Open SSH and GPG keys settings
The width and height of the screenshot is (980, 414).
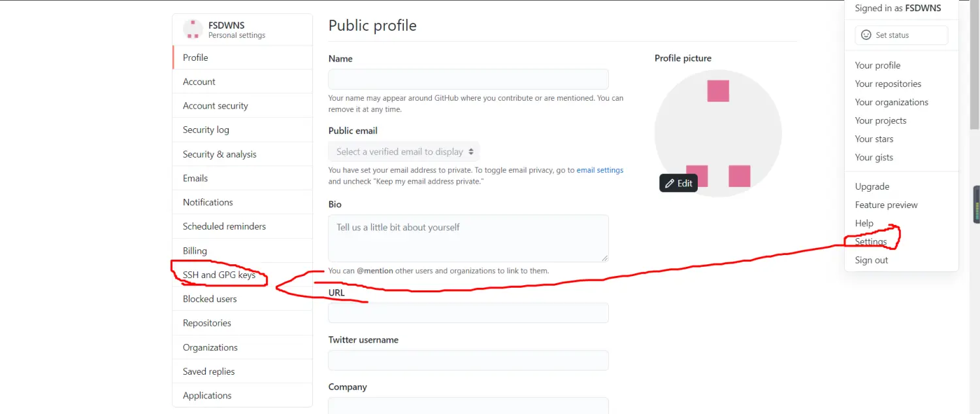coord(219,275)
